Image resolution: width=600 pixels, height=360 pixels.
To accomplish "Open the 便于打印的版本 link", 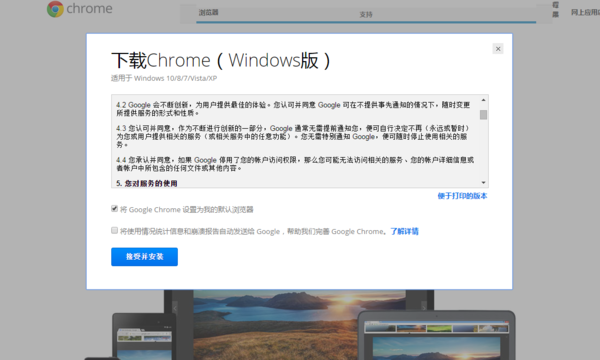I will (x=462, y=196).
